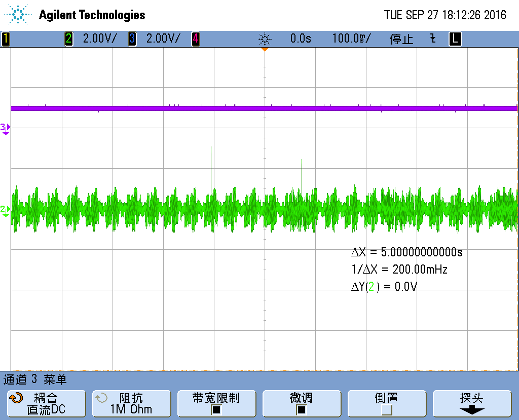Click the ΔX = 5.00000000000s readout
Image resolution: width=519 pixels, height=420 pixels.
407,252
